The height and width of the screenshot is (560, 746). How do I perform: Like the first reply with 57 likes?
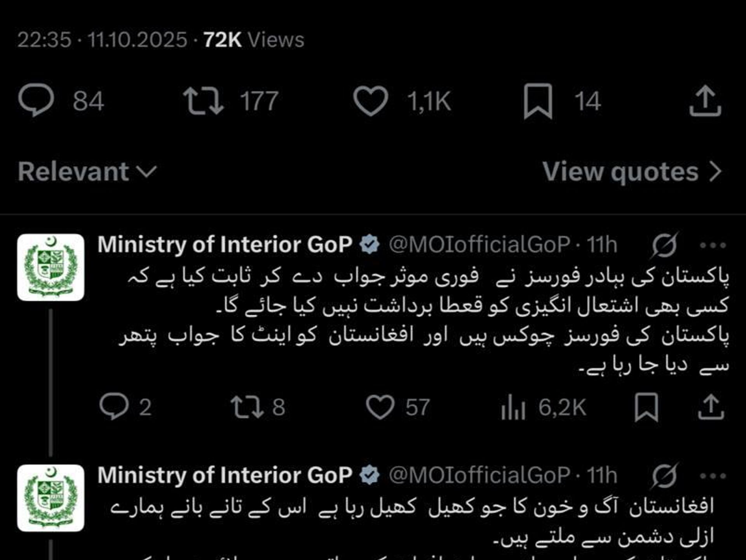[380, 407]
